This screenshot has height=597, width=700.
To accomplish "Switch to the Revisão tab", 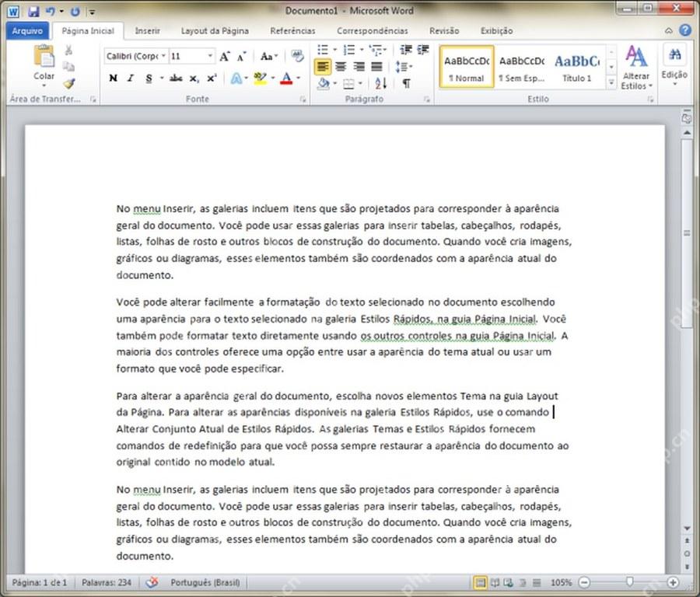I will (444, 31).
